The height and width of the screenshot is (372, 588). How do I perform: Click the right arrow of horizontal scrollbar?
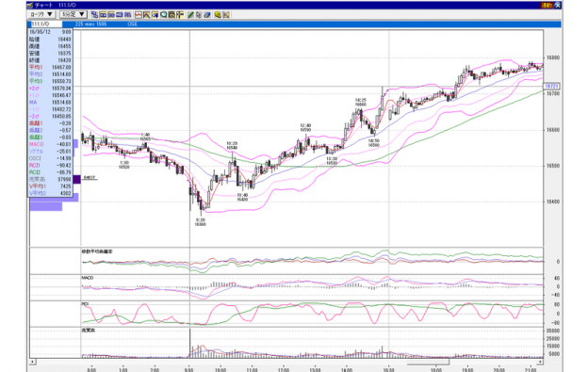click(540, 362)
